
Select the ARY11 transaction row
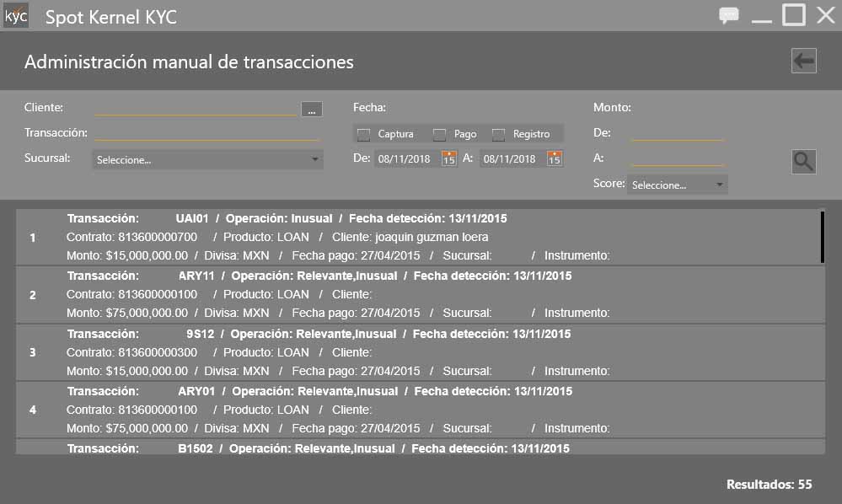379,294
